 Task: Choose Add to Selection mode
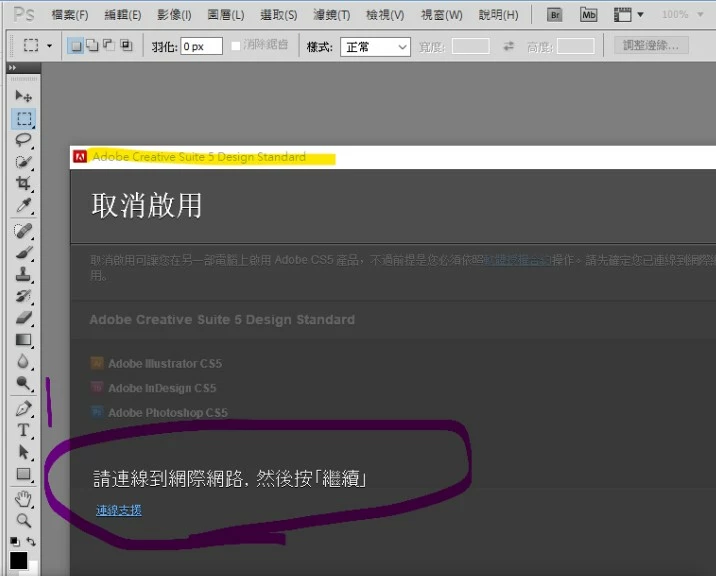point(92,45)
